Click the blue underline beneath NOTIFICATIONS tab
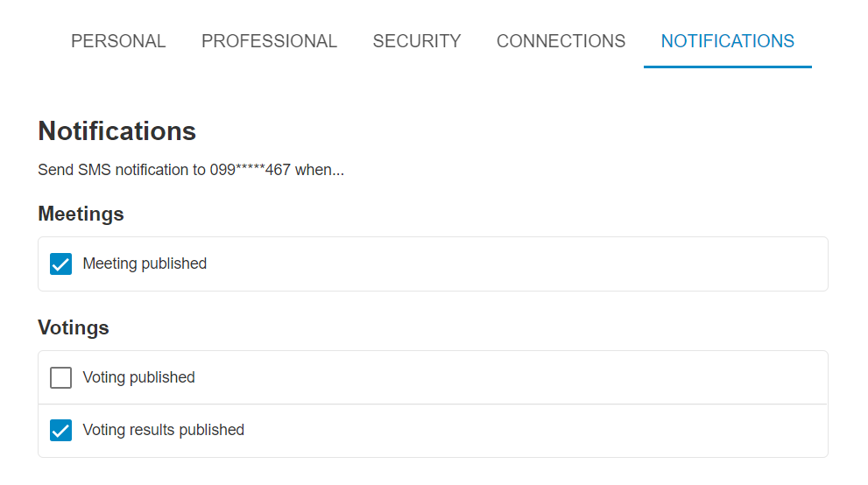The width and height of the screenshot is (868, 485). 727,67
